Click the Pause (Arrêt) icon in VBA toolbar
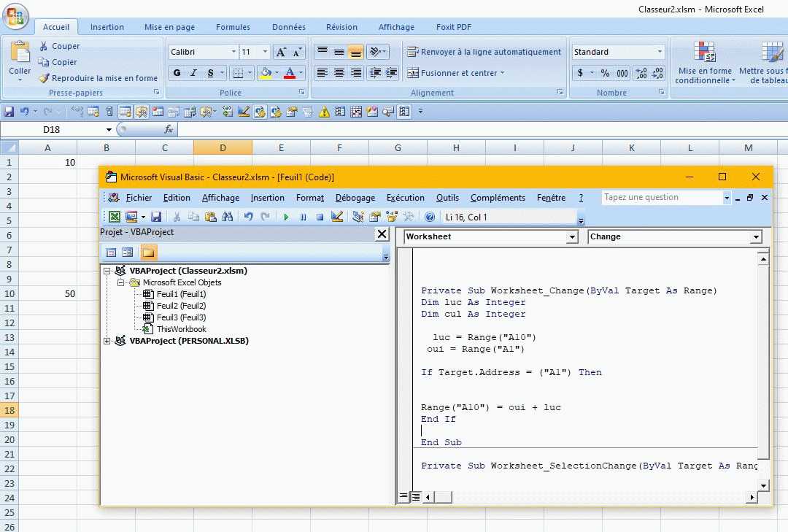 [x=303, y=217]
